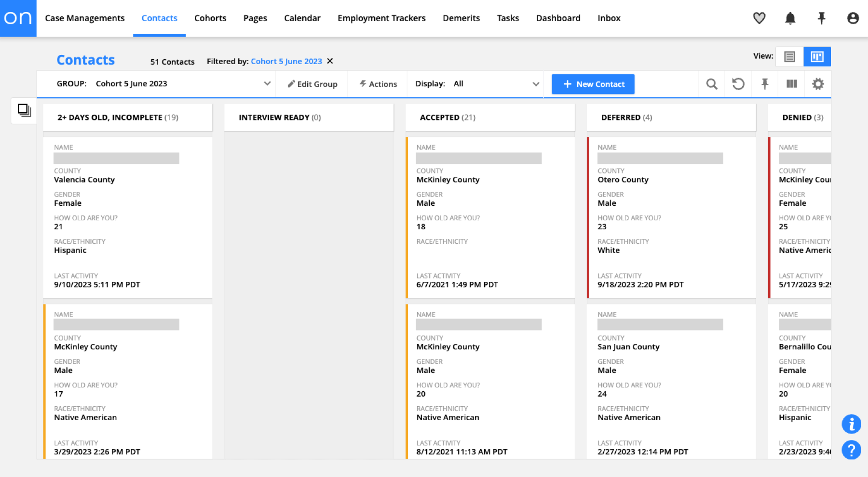
Task: Open notifications via the bell icon
Action: 789,18
